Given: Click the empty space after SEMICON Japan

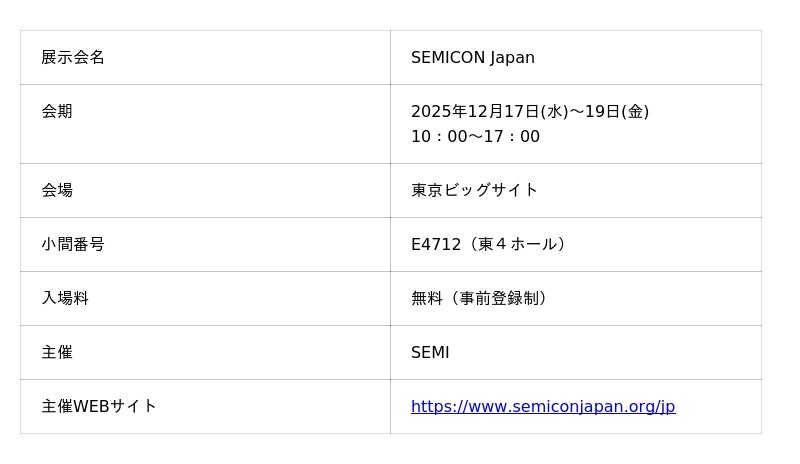Looking at the screenshot, I should 650,58.
